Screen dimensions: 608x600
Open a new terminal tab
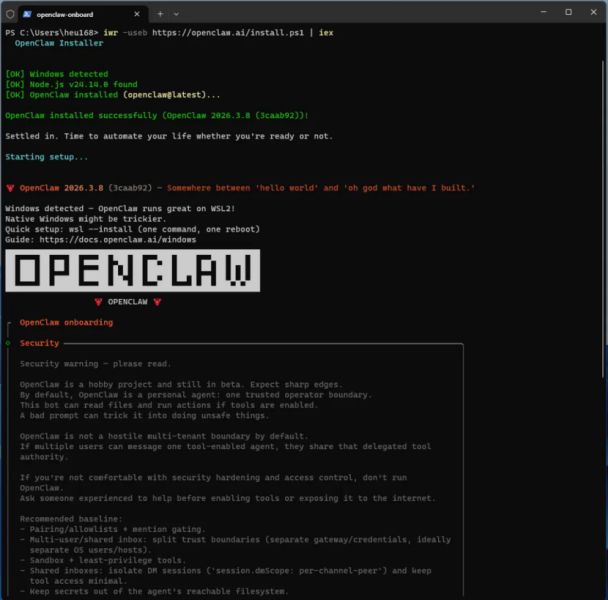(x=160, y=14)
